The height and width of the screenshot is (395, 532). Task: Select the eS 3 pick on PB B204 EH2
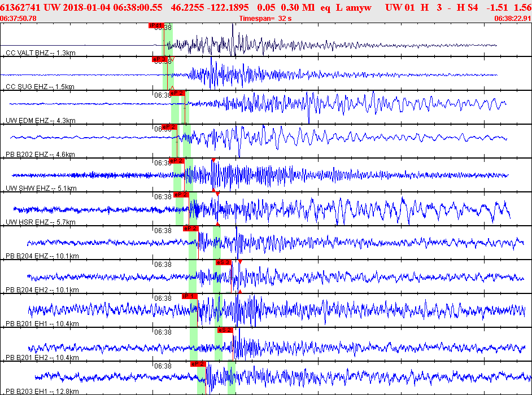click(x=223, y=262)
